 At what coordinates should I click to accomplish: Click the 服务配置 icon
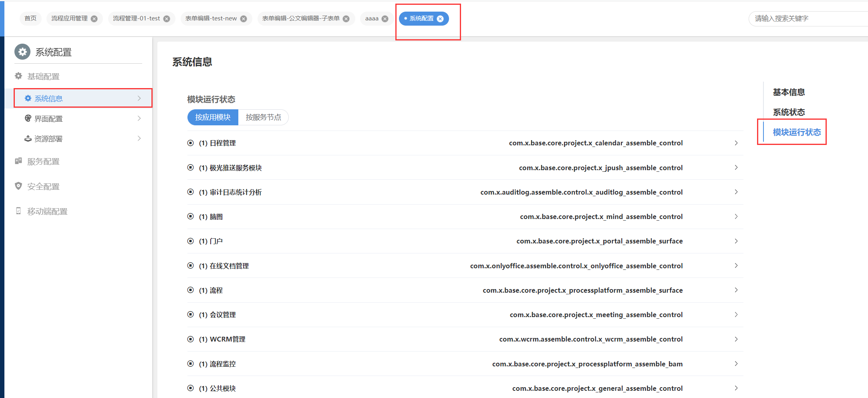pos(18,161)
